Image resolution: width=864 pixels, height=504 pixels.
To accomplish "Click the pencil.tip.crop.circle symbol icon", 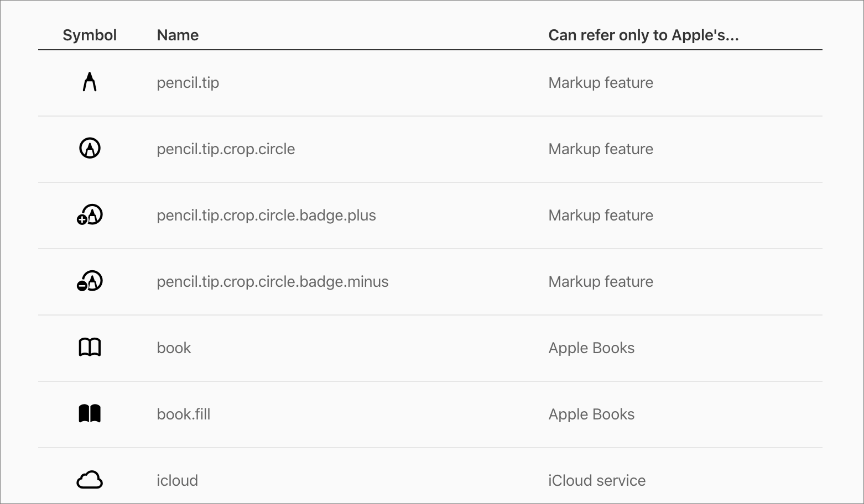I will coord(90,149).
